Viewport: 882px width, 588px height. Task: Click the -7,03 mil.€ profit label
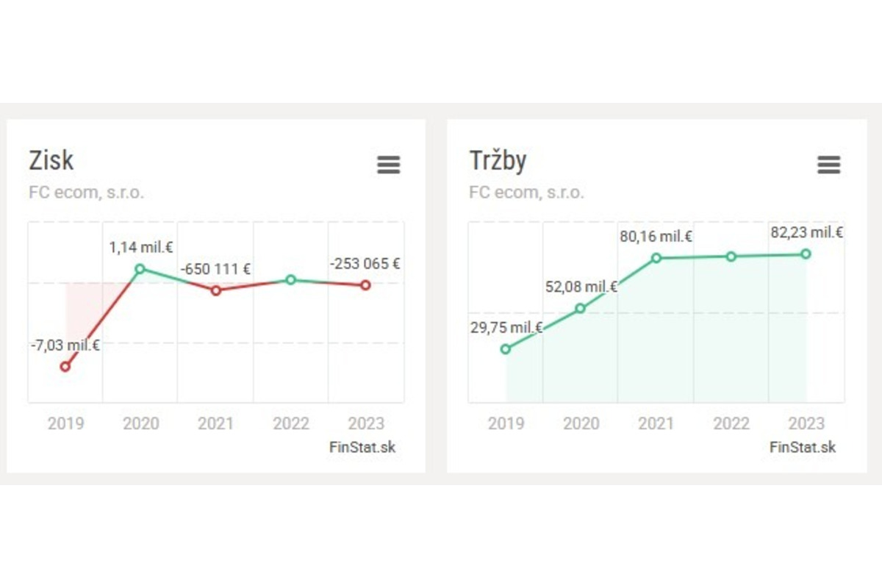point(65,345)
